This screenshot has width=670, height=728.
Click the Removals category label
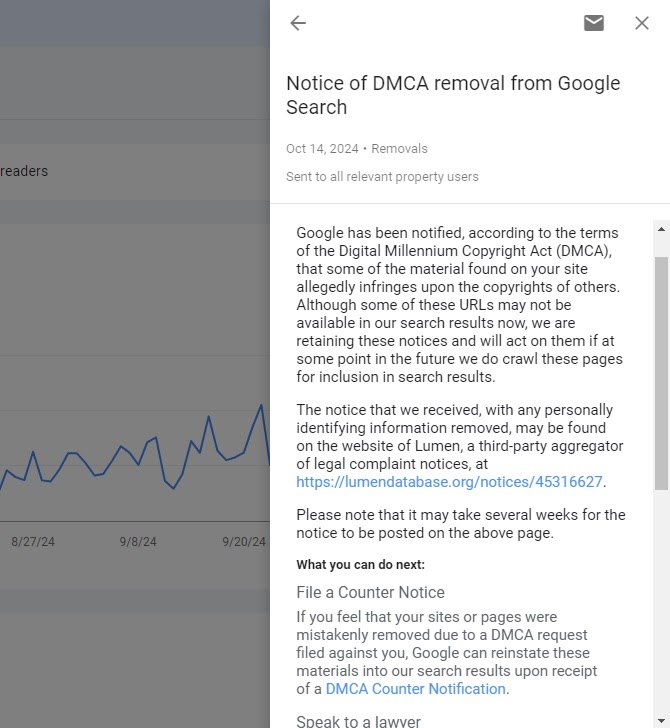pos(399,149)
